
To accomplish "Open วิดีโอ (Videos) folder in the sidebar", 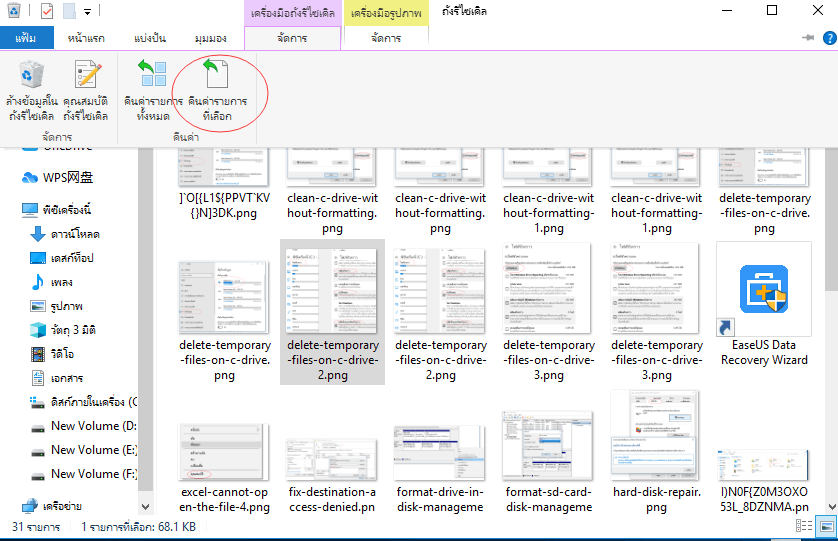I will coord(52,354).
